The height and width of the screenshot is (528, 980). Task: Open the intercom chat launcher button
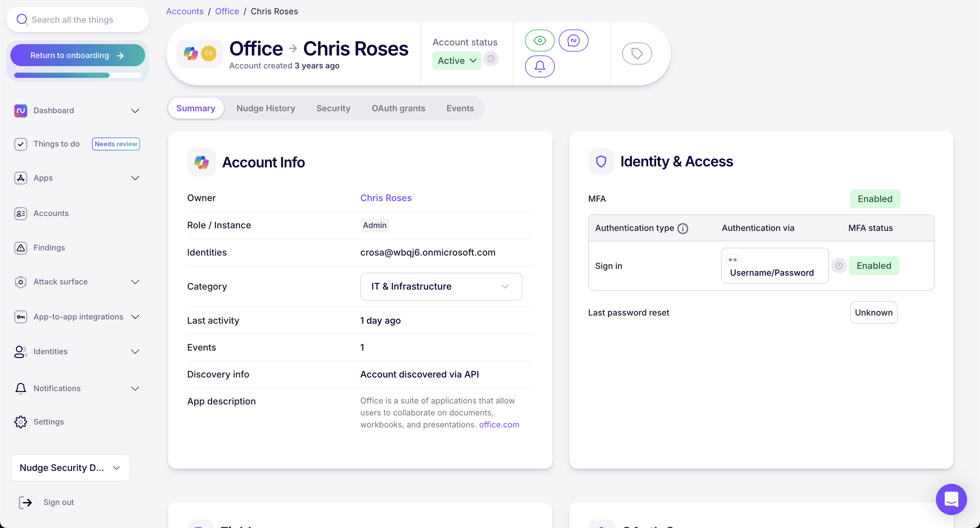[951, 499]
